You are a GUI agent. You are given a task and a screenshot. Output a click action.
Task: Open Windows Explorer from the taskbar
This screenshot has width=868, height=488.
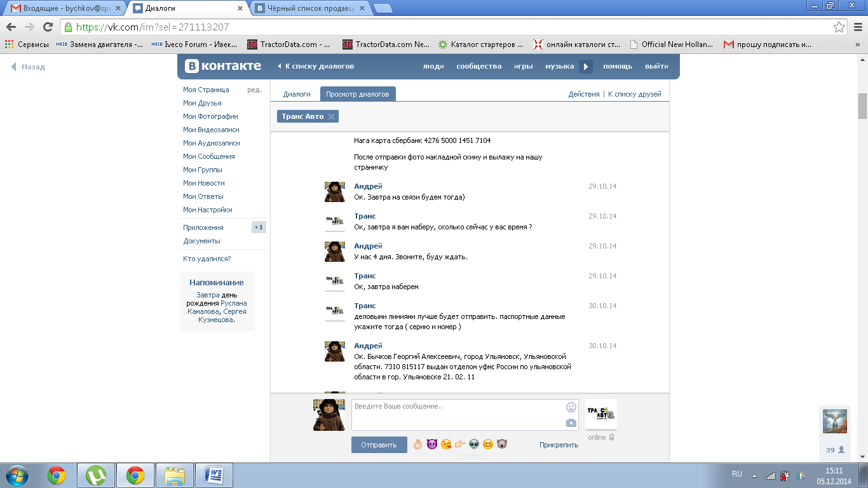coord(175,475)
